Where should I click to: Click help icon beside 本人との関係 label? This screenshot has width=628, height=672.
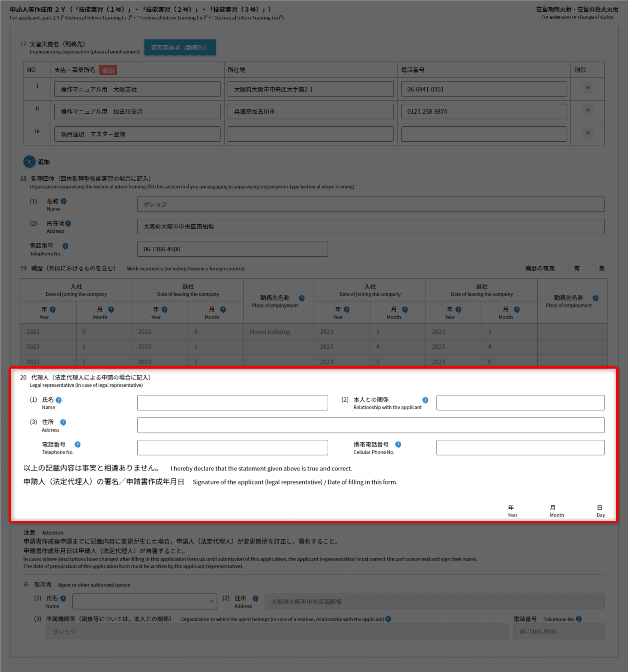[425, 400]
